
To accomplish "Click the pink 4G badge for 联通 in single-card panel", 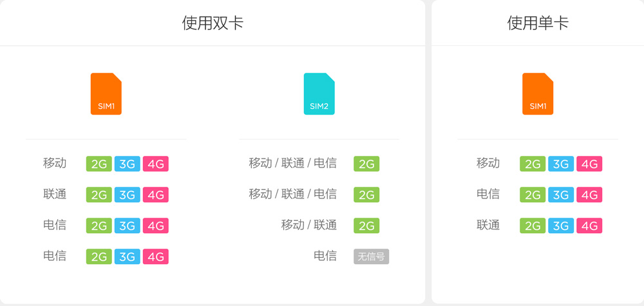I will coord(589,225).
